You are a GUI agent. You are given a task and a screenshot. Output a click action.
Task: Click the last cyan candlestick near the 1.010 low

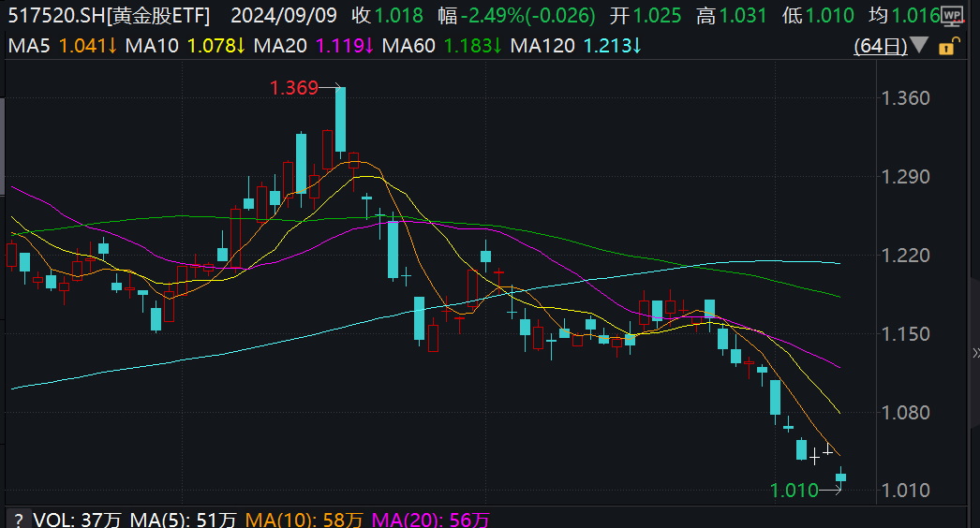click(840, 478)
